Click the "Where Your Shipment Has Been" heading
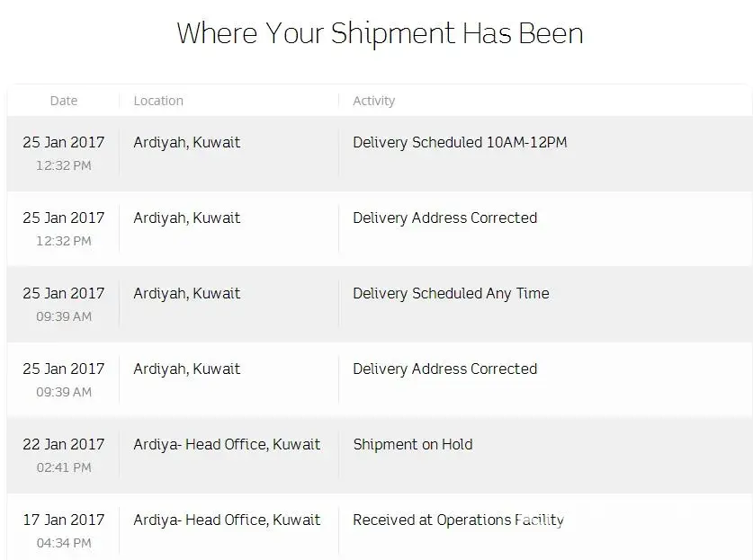Viewport: 753px width, 560px height. [380, 33]
